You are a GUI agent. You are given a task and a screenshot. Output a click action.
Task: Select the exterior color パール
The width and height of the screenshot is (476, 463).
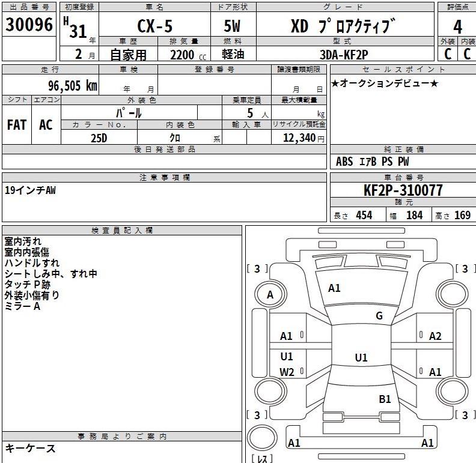point(129,113)
